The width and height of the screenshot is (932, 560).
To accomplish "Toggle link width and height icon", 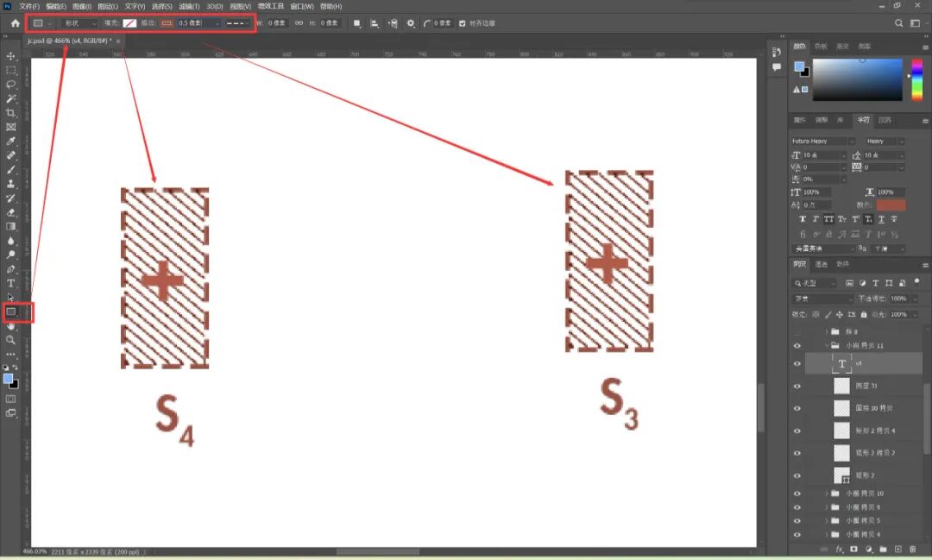I will 299,23.
